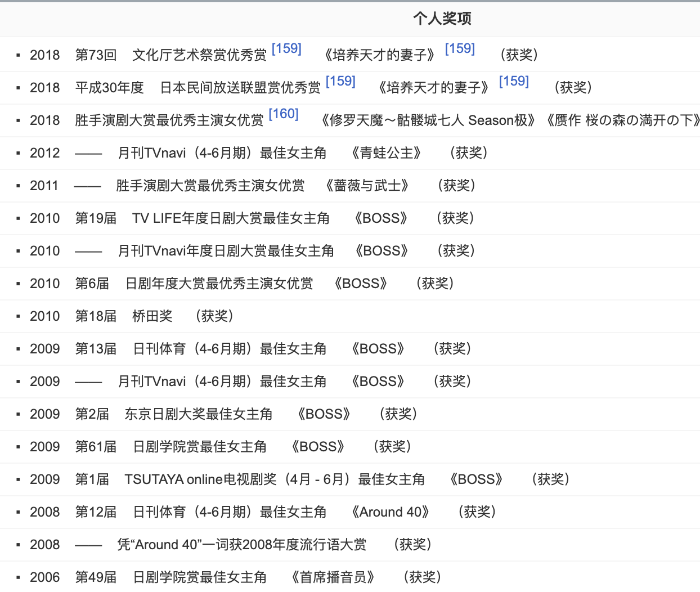The width and height of the screenshot is (700, 592).
Task: Click 第19届 text in 2010 row
Action: (x=96, y=218)
